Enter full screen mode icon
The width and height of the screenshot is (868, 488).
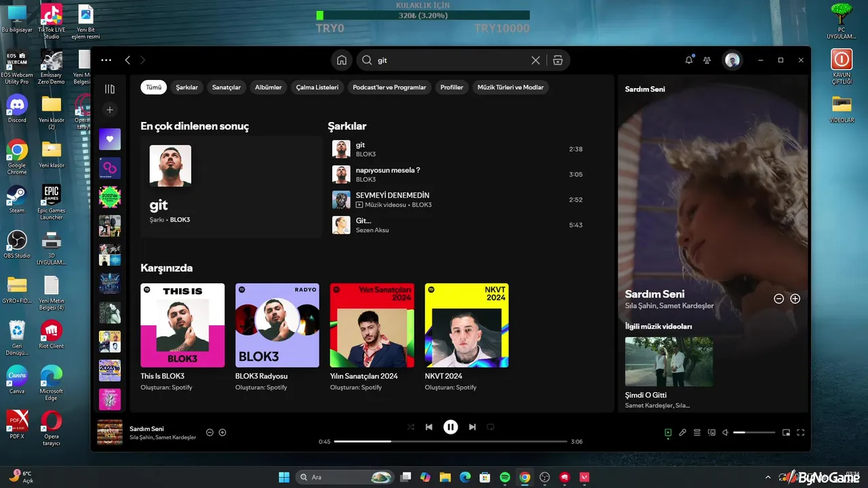[800, 432]
